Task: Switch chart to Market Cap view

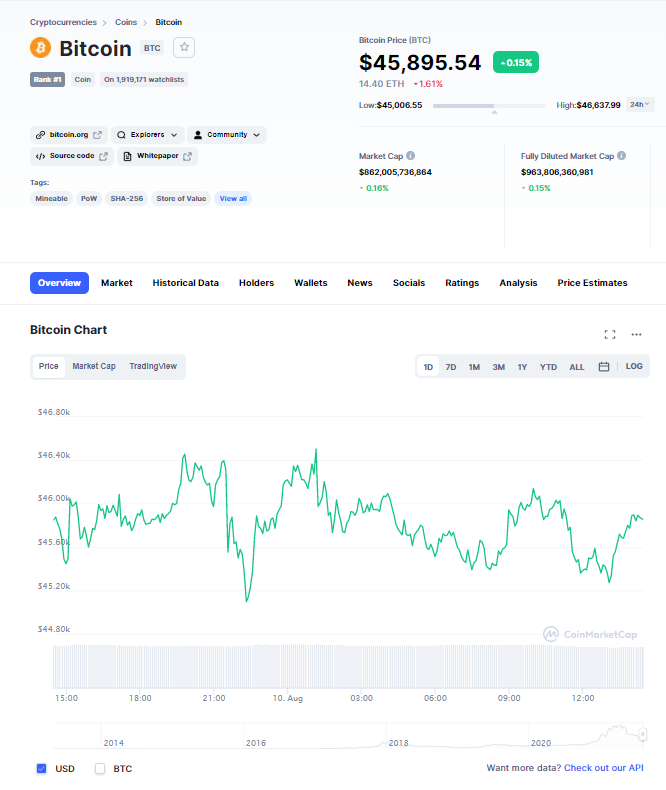Action: click(x=94, y=366)
